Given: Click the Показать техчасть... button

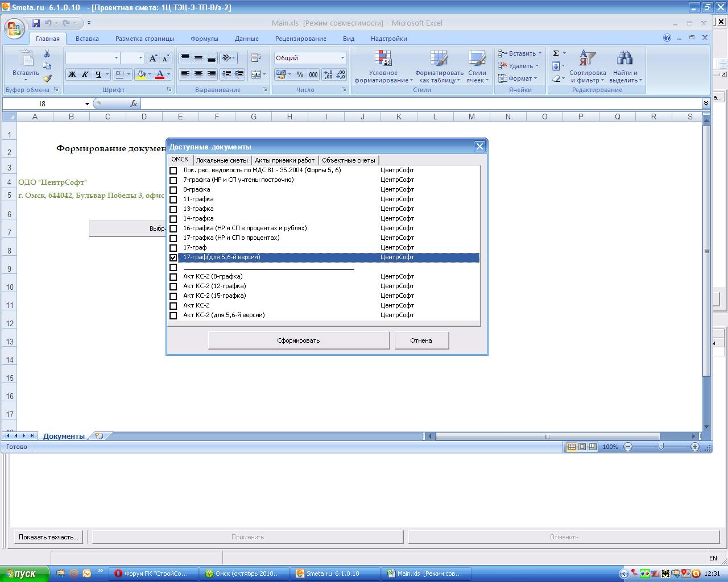Looking at the screenshot, I should coord(48,537).
